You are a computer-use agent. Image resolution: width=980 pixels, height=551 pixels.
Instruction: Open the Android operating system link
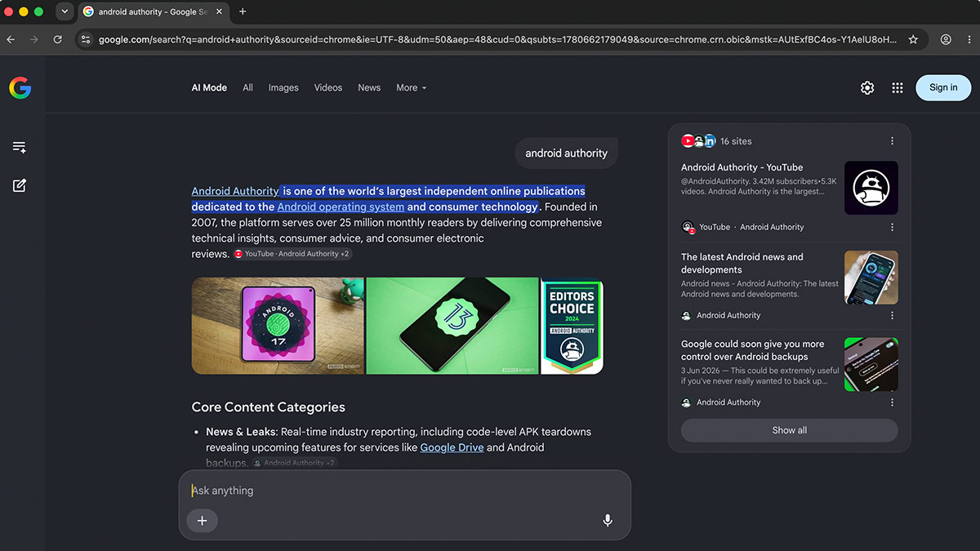tap(341, 207)
